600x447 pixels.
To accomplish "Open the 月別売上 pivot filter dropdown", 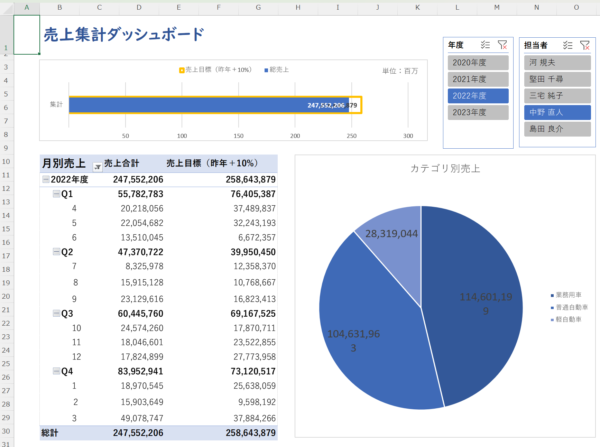I will [97, 165].
